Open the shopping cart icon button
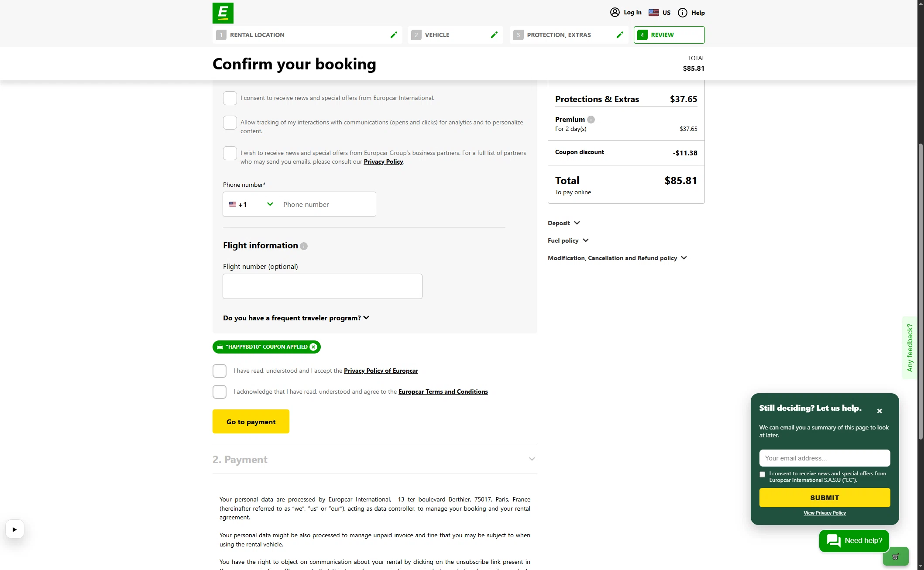Viewport: 924px width, 570px height. (x=896, y=556)
